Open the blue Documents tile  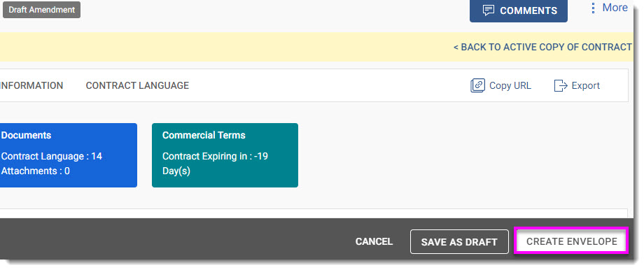click(x=68, y=155)
